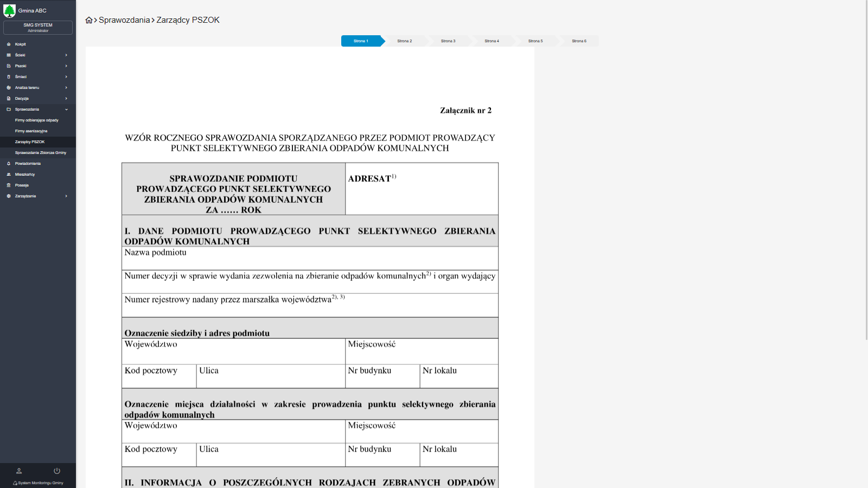Open Sprawozdanie Zbiorcze Gminy link
This screenshot has height=488, width=868.
tap(41, 153)
